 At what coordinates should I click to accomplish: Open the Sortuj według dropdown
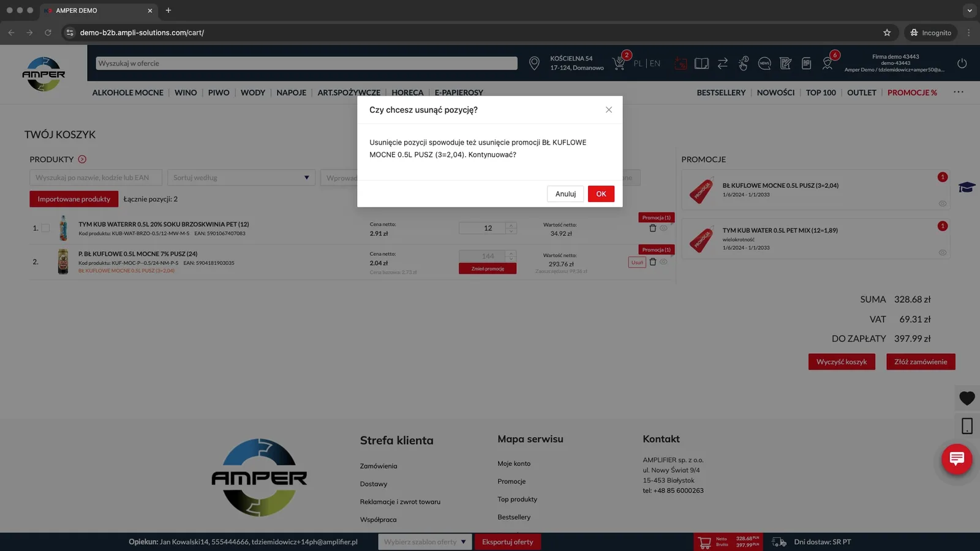pyautogui.click(x=241, y=178)
